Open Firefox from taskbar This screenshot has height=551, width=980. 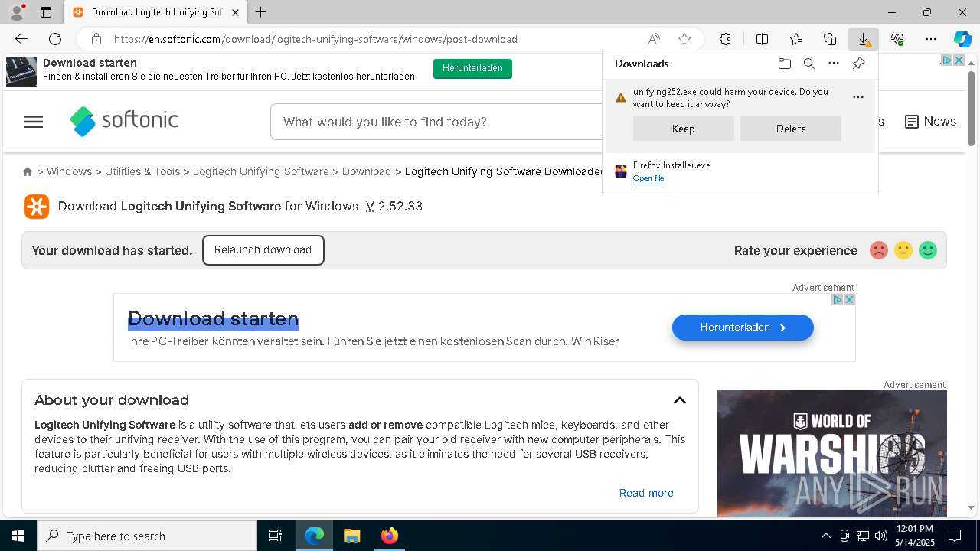point(390,536)
